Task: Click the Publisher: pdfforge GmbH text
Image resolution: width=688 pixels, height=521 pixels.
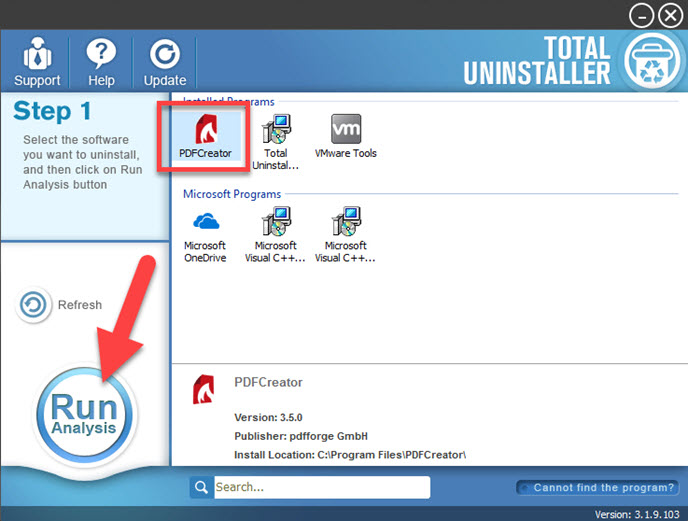Action: (301, 436)
